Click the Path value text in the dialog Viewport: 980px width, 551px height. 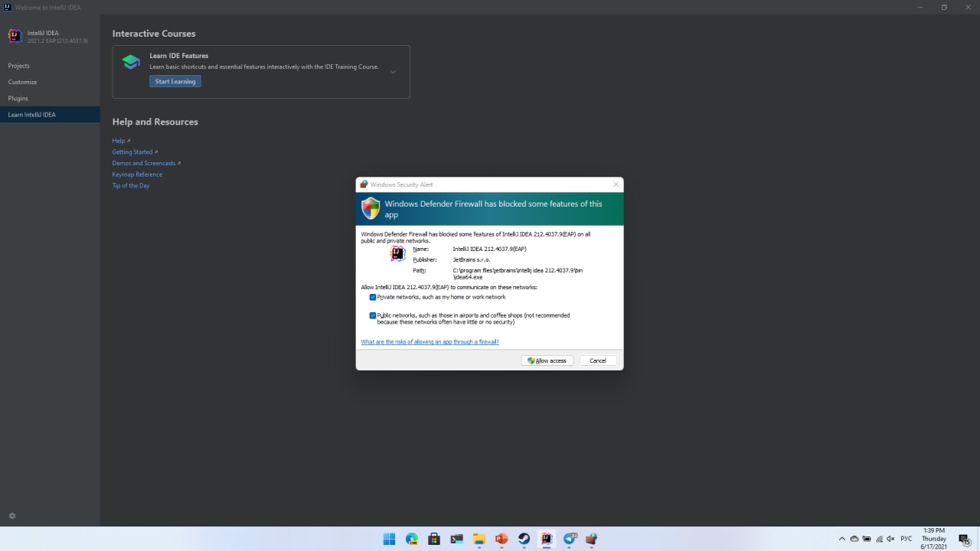(518, 274)
